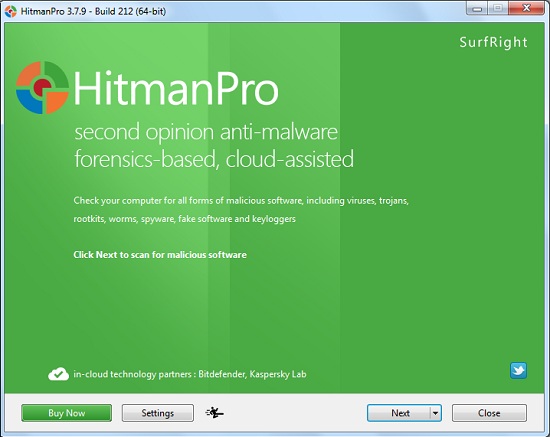
Task: Click 'second opinion anti-malware' tagline
Action: tap(206, 132)
